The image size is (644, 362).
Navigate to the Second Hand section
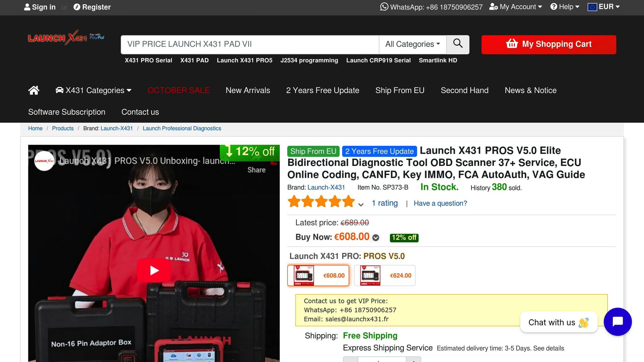tap(464, 90)
